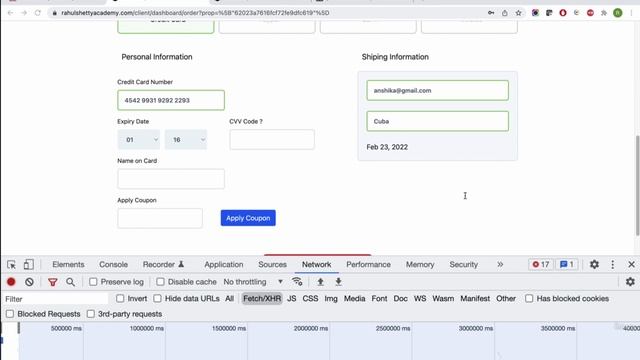Filter requests by CSS type
640x360 pixels.
click(310, 298)
